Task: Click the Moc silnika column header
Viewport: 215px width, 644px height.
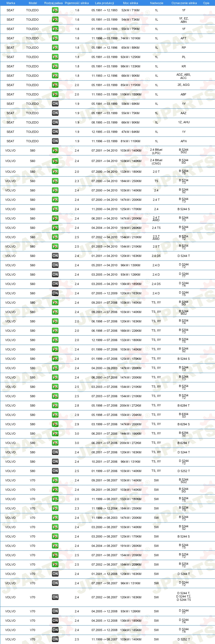Action: 131,3
